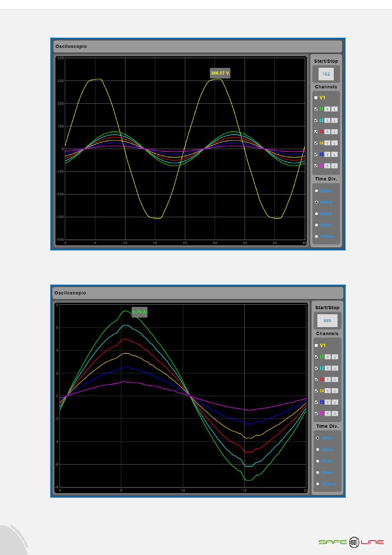This screenshot has height=555, width=392.
Task: Select 60ms time division, upper oscilloscope
Action: coord(316,214)
